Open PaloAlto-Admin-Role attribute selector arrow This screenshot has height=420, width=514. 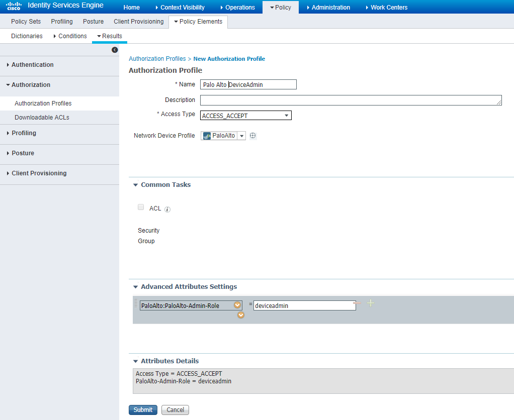click(x=237, y=305)
